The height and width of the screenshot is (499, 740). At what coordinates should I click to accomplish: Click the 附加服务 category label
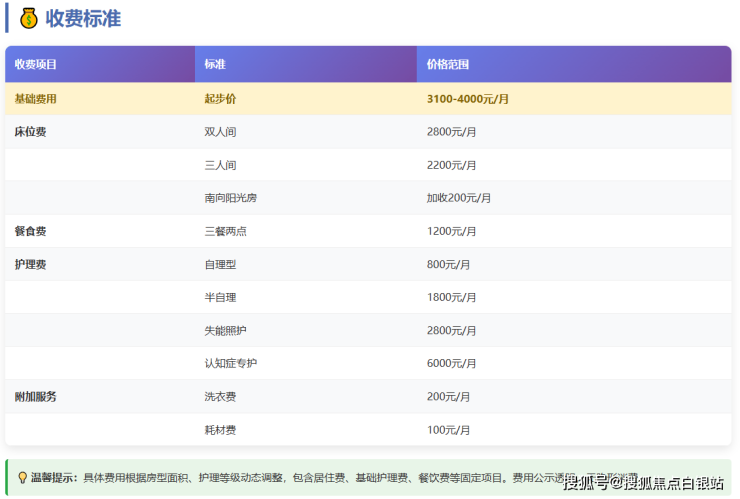[36, 396]
